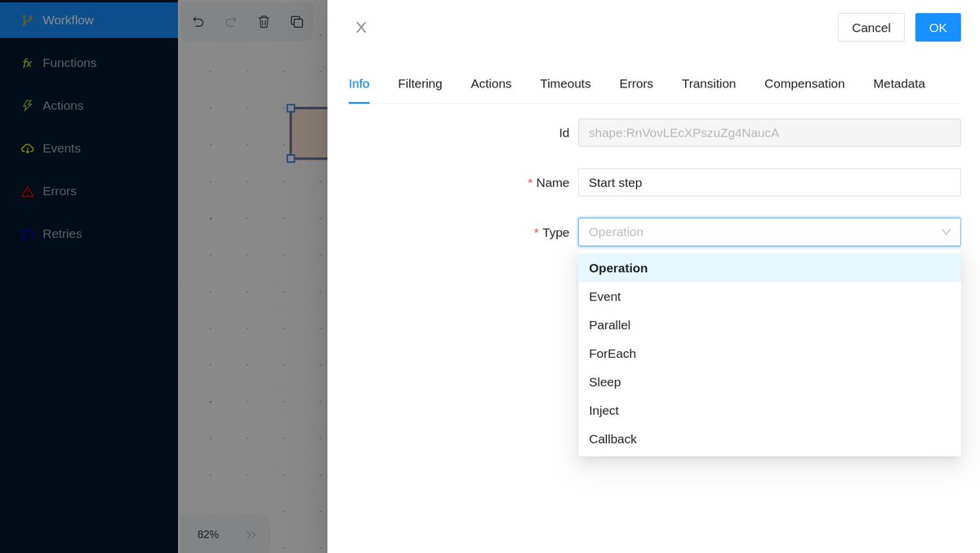The height and width of the screenshot is (553, 980).
Task: Open Functions label in the sidebar
Action: tap(69, 63)
